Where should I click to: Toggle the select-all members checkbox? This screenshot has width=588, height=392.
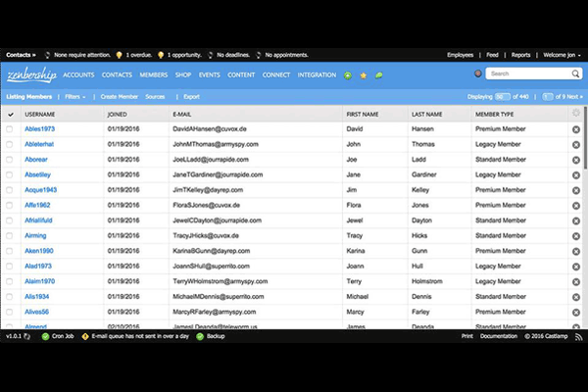[11, 115]
